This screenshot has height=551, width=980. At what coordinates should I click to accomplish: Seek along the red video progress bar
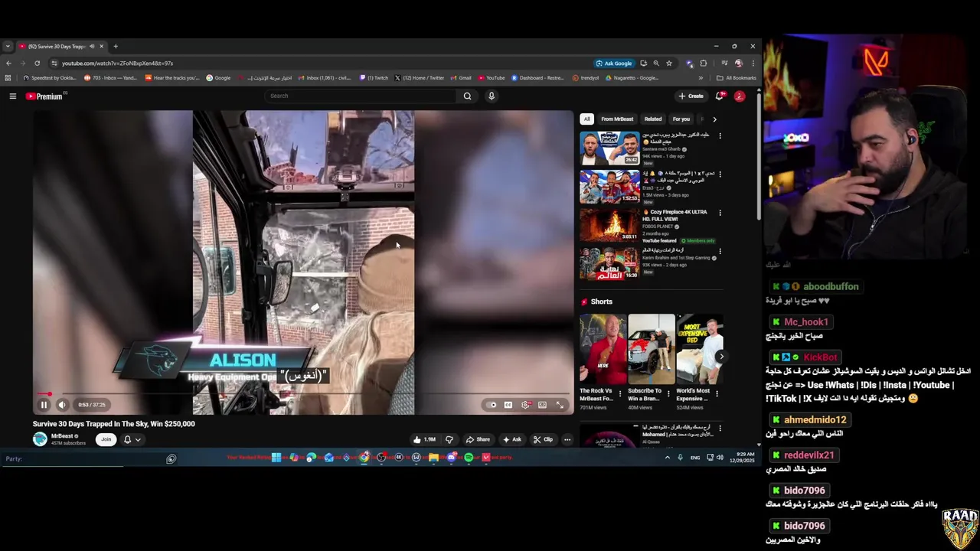pos(303,394)
